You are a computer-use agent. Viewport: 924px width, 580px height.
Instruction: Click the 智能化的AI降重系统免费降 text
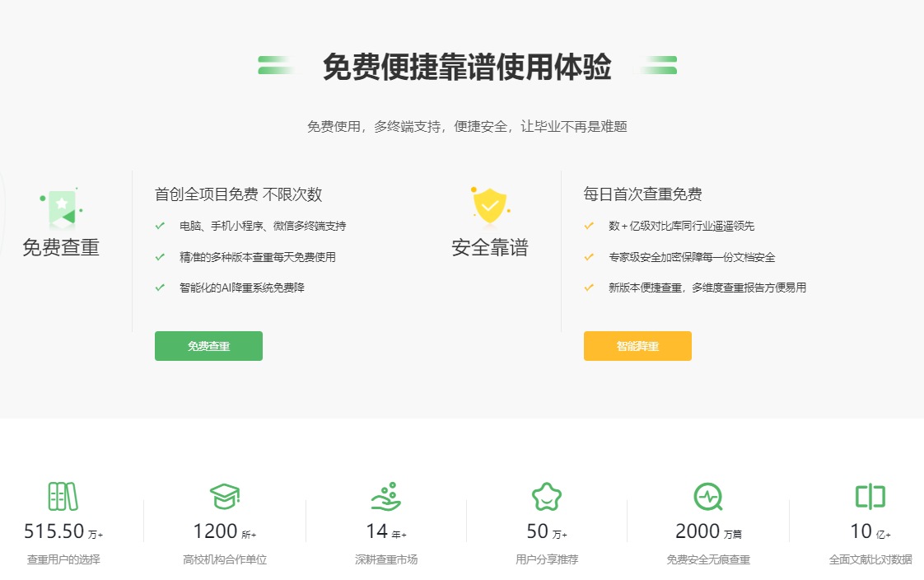click(241, 288)
